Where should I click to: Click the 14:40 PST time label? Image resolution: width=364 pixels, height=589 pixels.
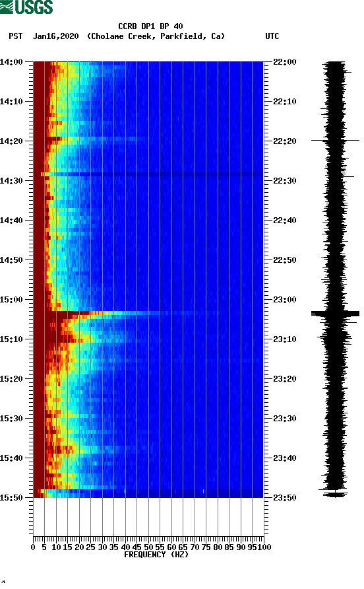(11, 221)
